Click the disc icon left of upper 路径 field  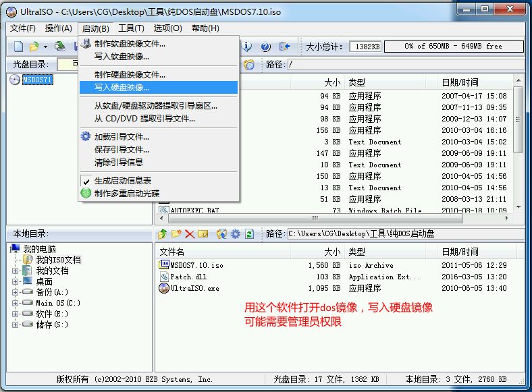pos(249,64)
